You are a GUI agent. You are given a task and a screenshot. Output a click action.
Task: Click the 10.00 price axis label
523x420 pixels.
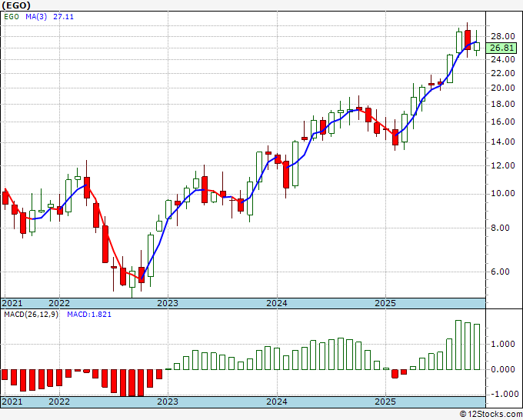click(x=503, y=194)
